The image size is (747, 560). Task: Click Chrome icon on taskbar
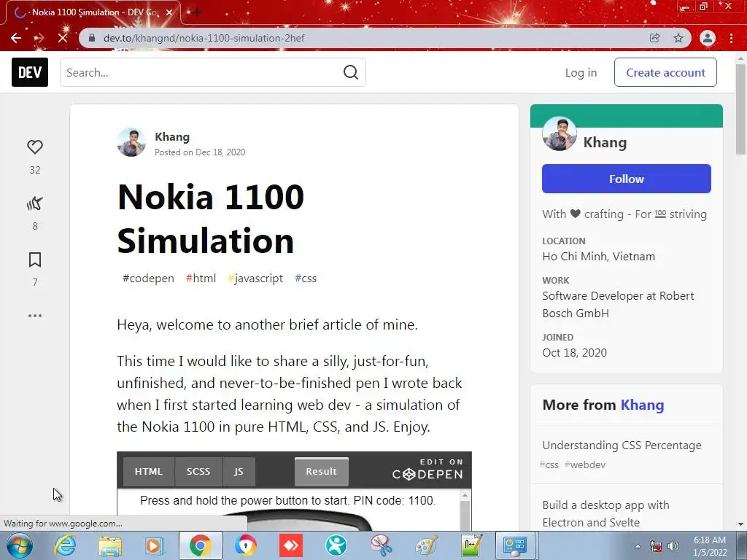pyautogui.click(x=200, y=545)
